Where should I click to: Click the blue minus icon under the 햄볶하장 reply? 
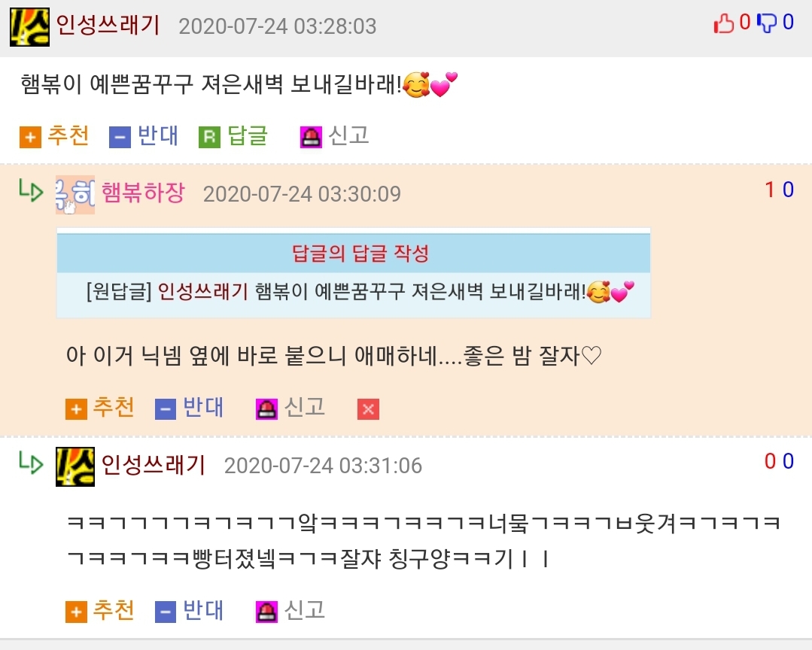click(166, 409)
